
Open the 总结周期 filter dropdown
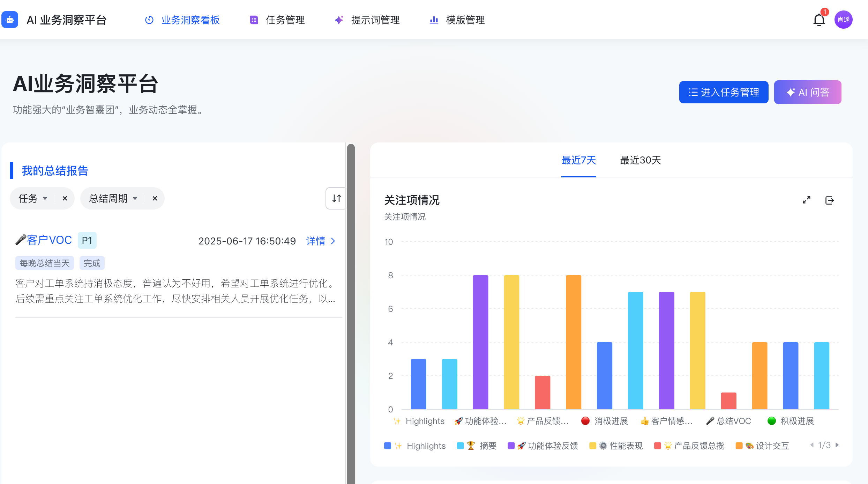pyautogui.click(x=113, y=198)
